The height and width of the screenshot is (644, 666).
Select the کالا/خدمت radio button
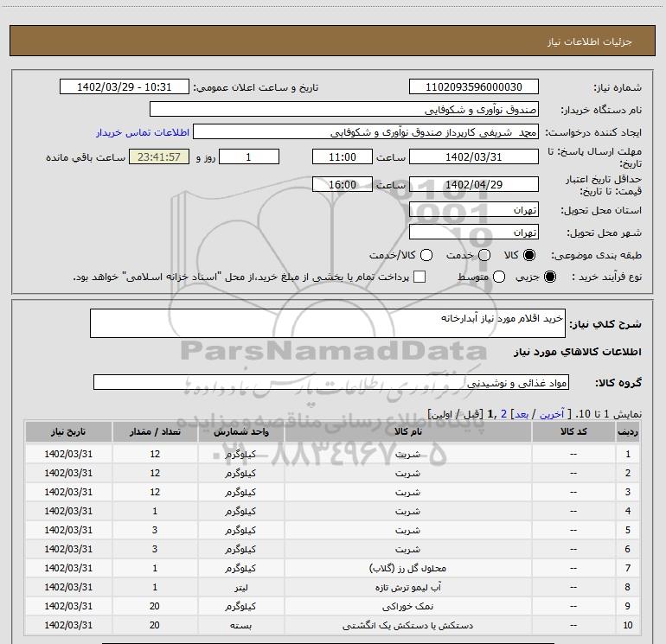426,256
